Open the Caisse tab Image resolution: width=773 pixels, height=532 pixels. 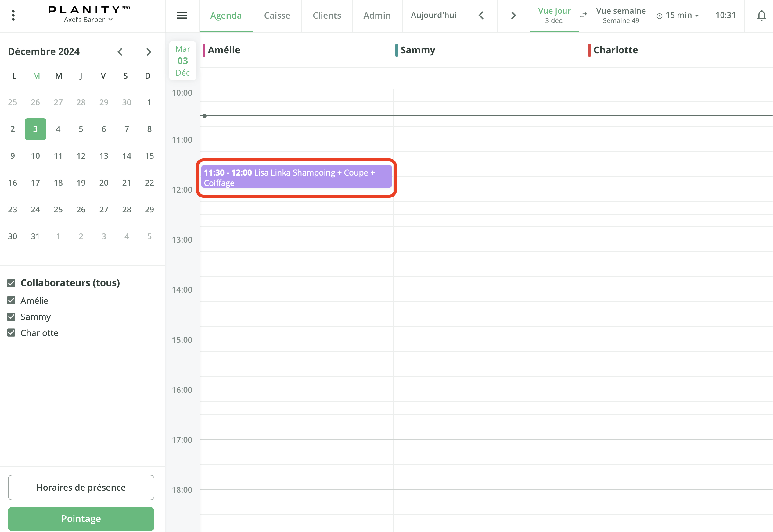(277, 15)
